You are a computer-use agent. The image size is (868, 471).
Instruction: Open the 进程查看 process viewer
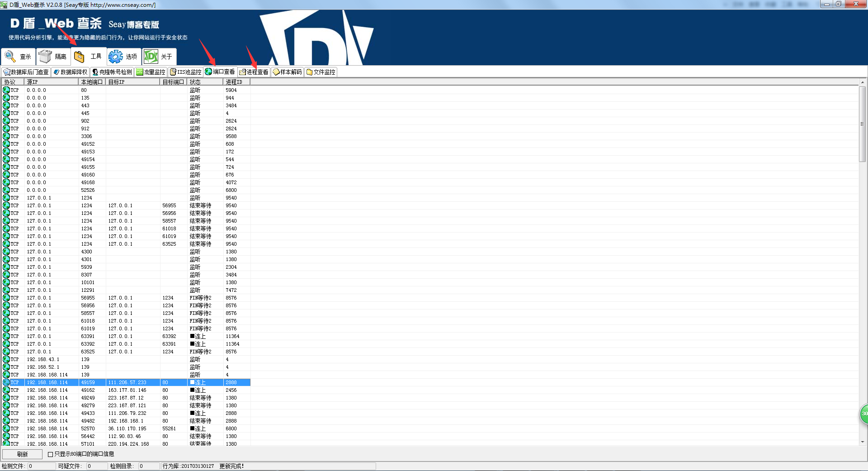(x=254, y=72)
